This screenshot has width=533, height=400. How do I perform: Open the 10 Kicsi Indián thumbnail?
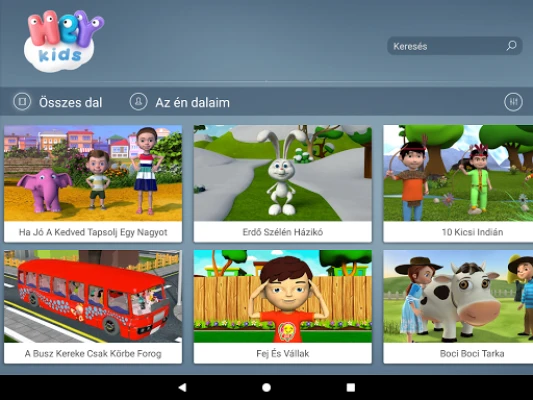click(458, 173)
